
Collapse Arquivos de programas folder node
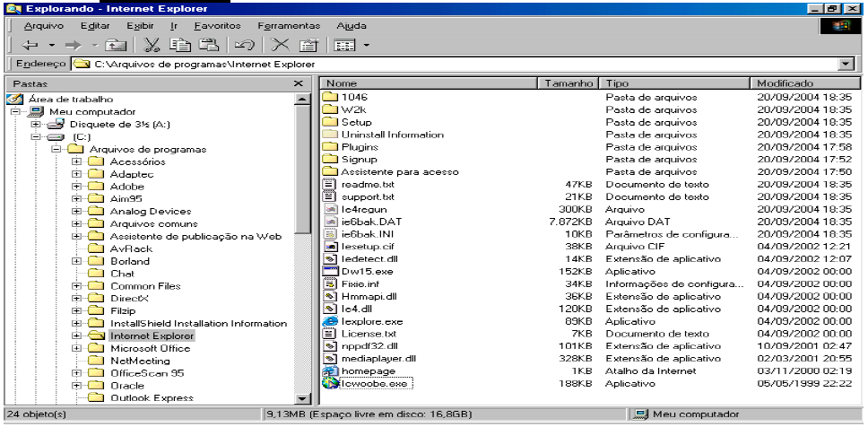56,149
